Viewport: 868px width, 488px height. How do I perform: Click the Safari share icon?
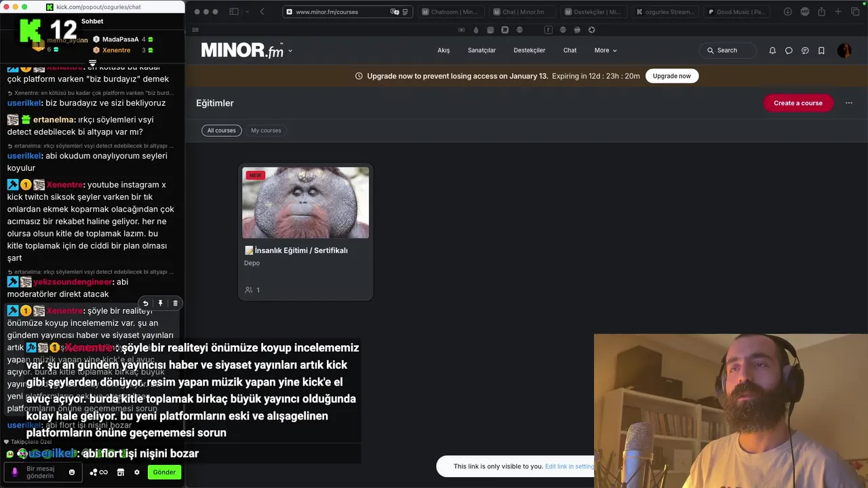tap(821, 12)
